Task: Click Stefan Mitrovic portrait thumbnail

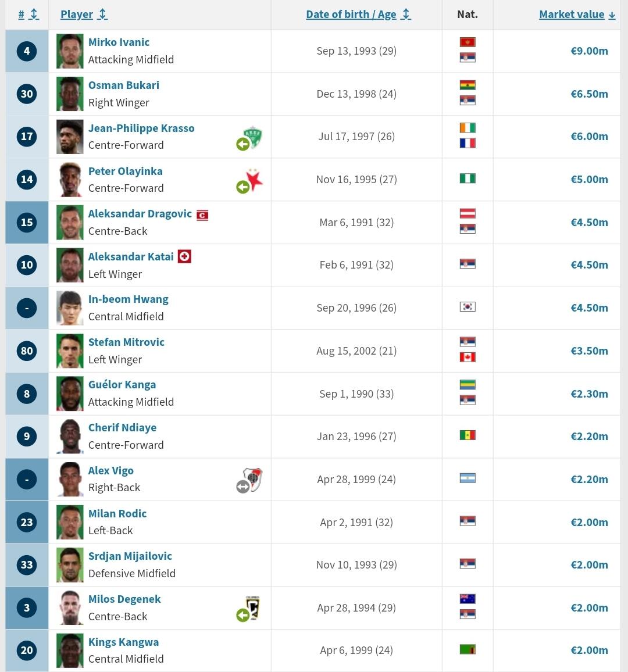Action: (70, 351)
